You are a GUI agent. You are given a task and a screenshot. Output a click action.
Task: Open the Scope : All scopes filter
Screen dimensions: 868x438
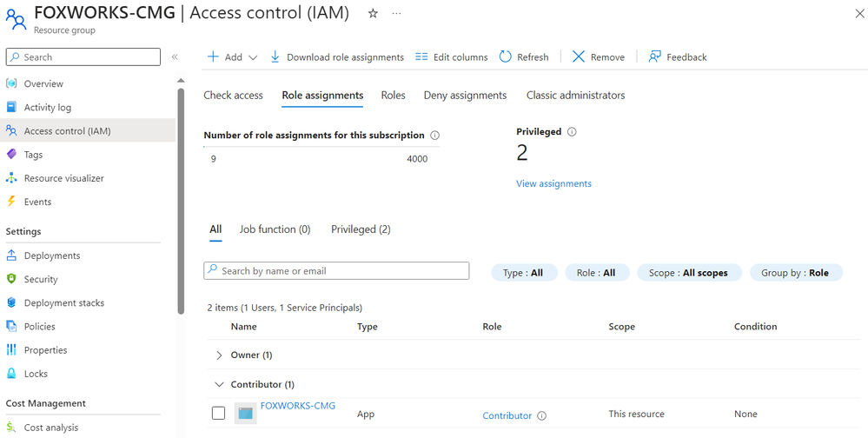(x=689, y=273)
